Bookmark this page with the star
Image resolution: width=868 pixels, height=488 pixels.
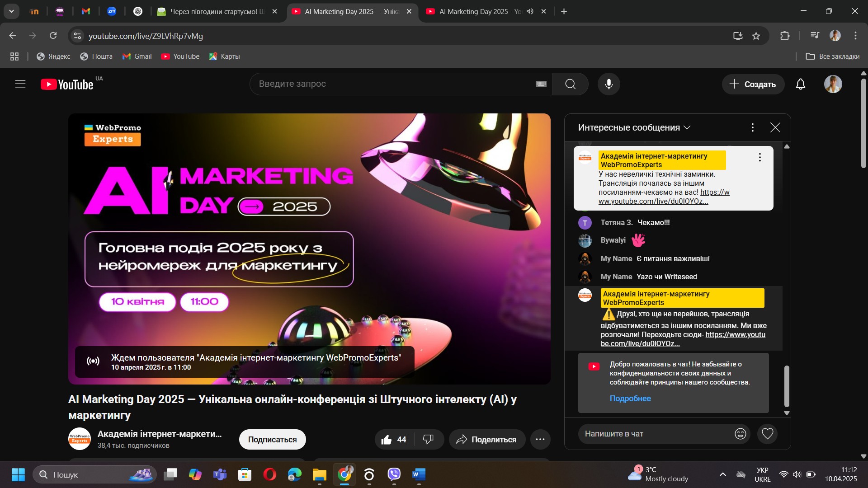[756, 36]
